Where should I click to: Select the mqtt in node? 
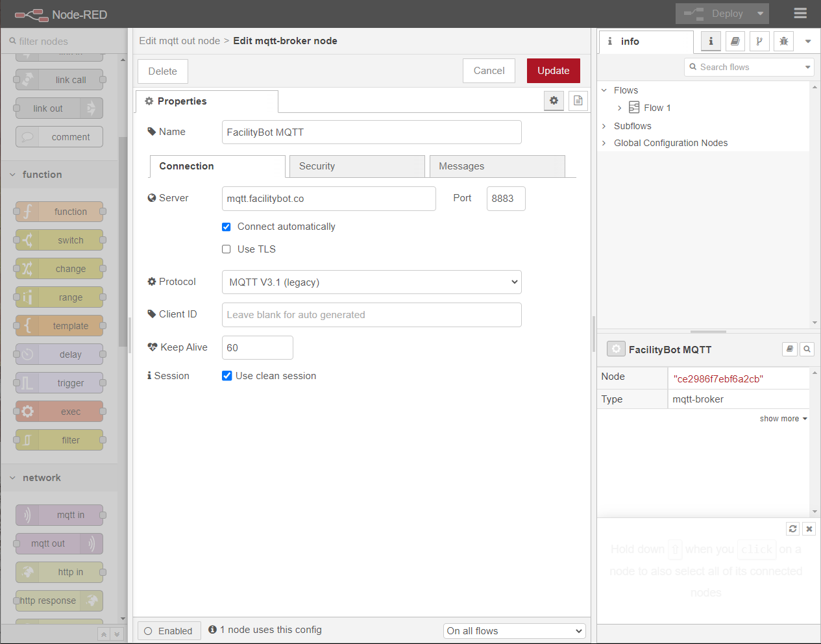click(60, 515)
